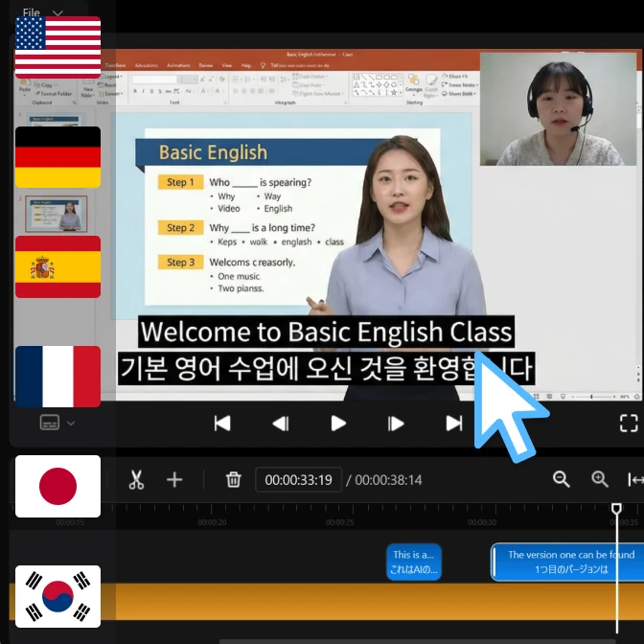Select the 'This is a...' subtitle clip
This screenshot has width=644, height=644.
coord(414,563)
